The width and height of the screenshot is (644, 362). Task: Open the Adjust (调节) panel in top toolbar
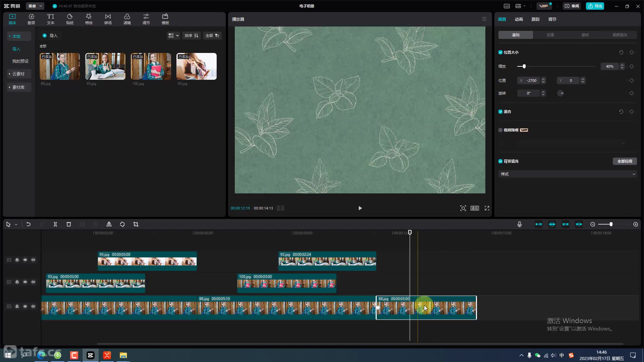click(146, 19)
